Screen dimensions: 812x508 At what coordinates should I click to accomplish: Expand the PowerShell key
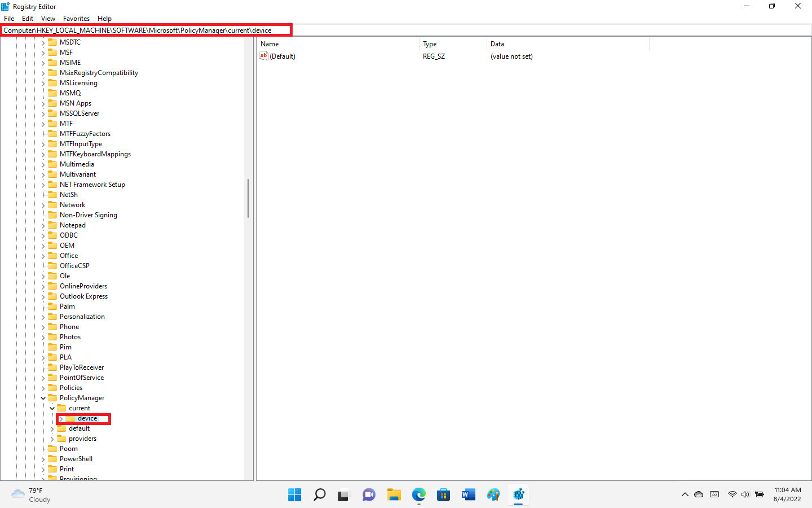click(43, 459)
